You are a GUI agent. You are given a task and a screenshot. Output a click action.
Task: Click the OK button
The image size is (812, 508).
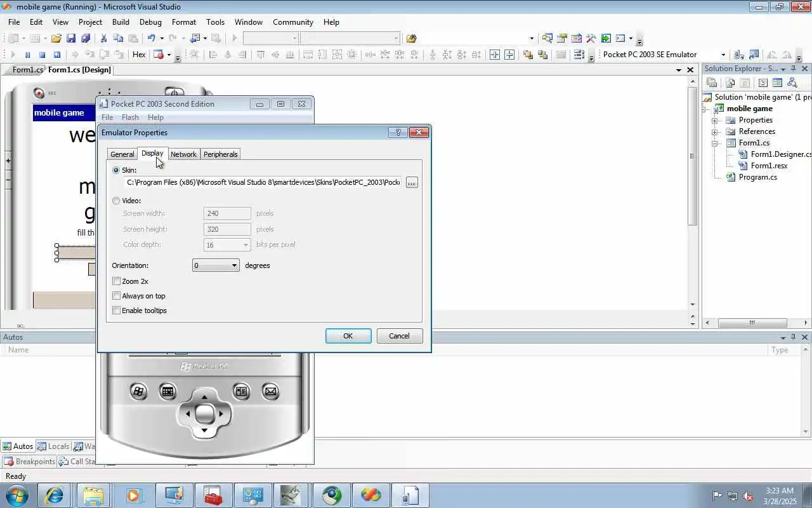348,336
